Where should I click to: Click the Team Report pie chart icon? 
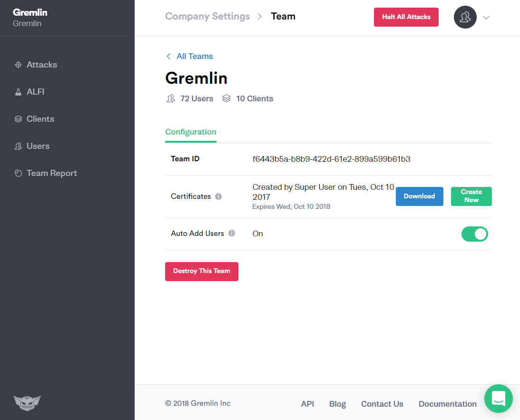18,173
